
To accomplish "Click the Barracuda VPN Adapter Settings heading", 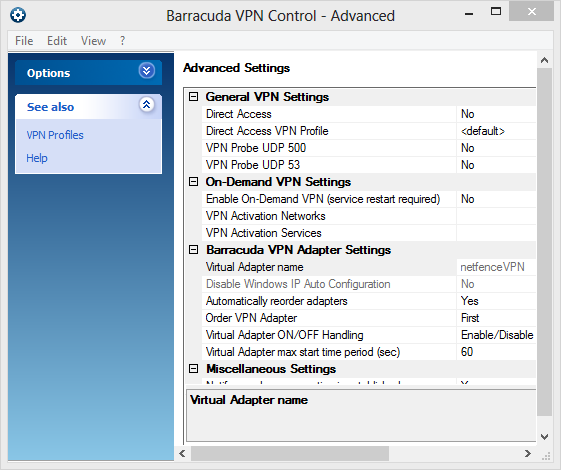I will (298, 250).
